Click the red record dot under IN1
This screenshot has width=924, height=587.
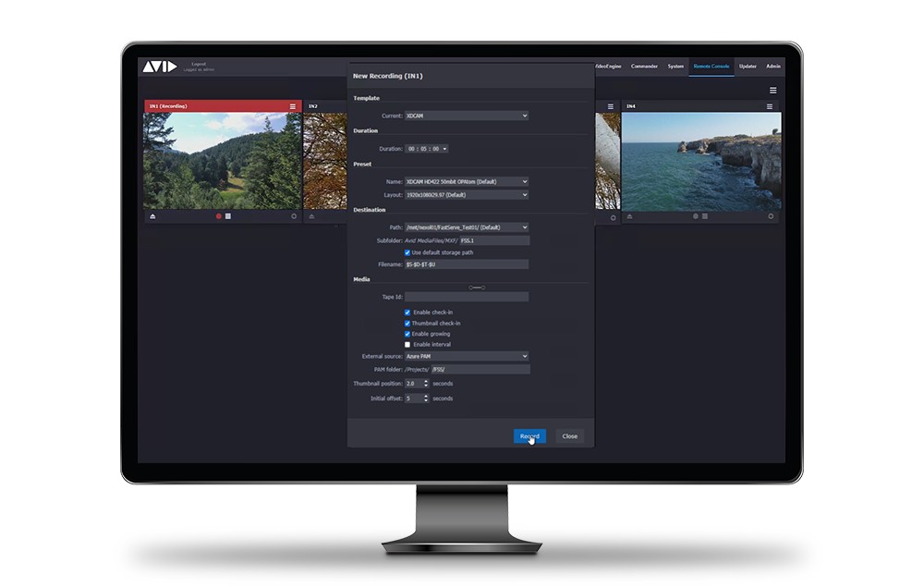click(x=219, y=215)
